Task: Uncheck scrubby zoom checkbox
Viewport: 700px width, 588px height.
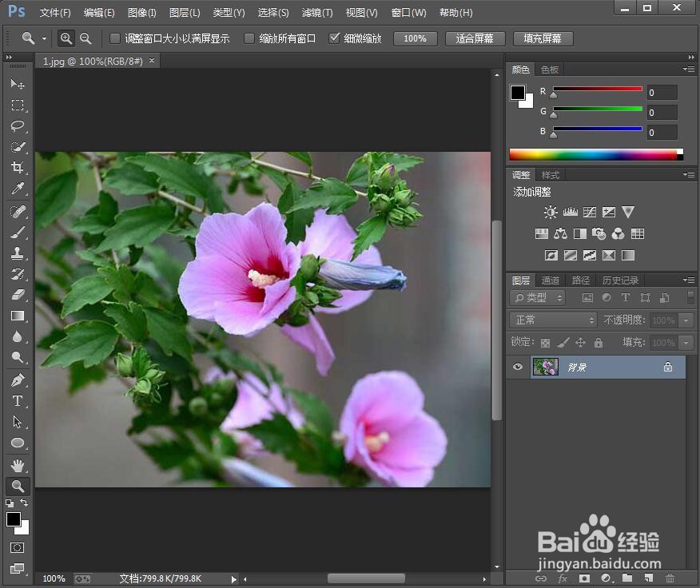Action: [334, 38]
